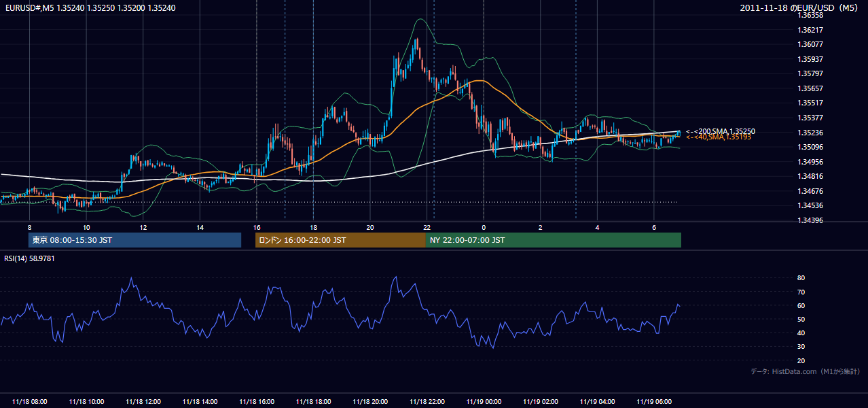Click the bottom timestamp 11/18 22:00
The width and height of the screenshot is (868, 408).
[x=427, y=402]
